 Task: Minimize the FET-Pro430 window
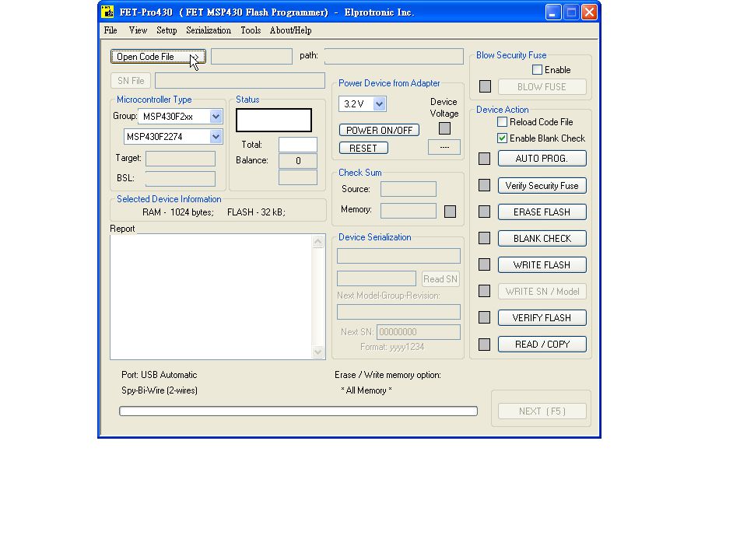(553, 12)
